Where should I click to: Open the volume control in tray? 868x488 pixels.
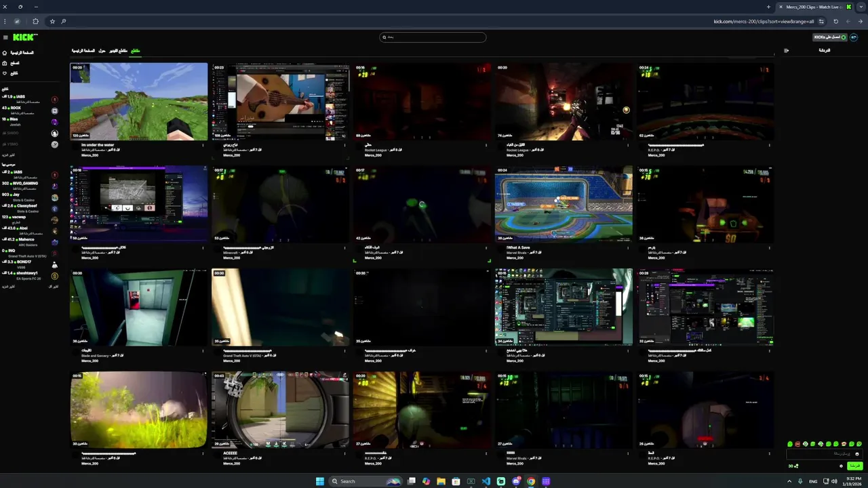click(x=833, y=481)
